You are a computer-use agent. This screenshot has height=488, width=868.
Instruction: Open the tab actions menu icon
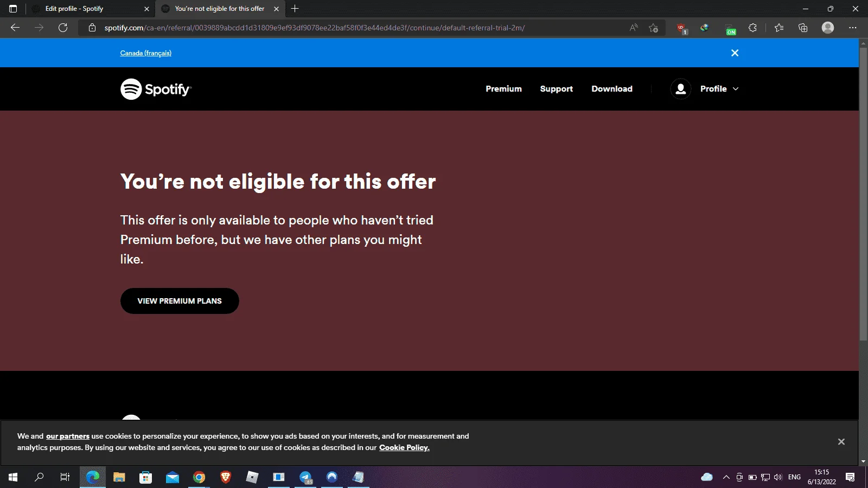click(x=13, y=9)
